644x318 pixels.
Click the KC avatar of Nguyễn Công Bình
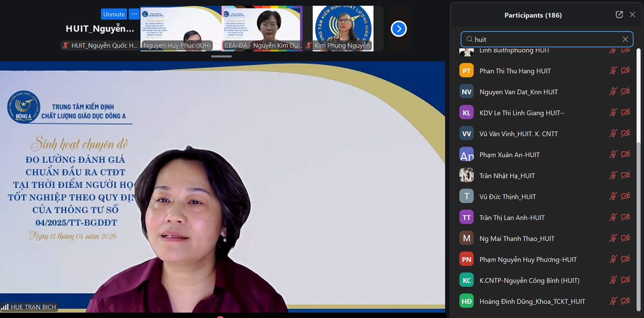click(x=466, y=280)
